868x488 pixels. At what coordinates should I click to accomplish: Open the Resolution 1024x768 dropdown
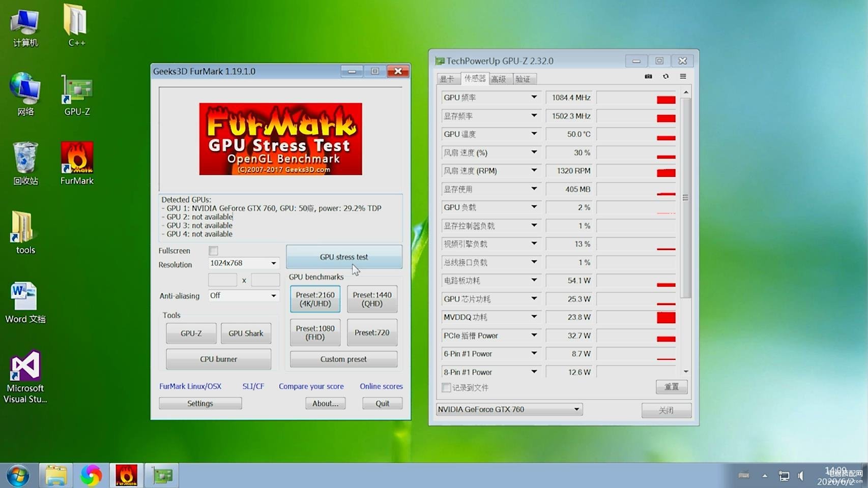[244, 263]
